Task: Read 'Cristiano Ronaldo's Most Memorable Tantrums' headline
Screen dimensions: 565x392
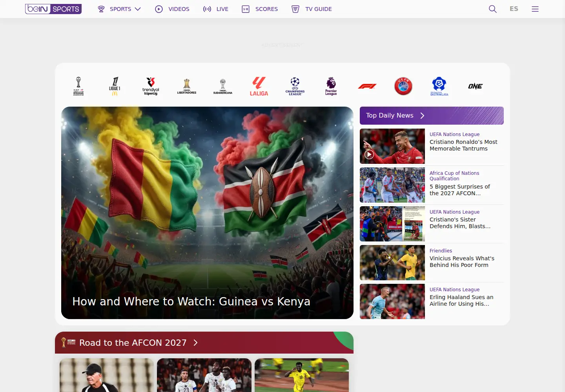Action: coord(463,145)
